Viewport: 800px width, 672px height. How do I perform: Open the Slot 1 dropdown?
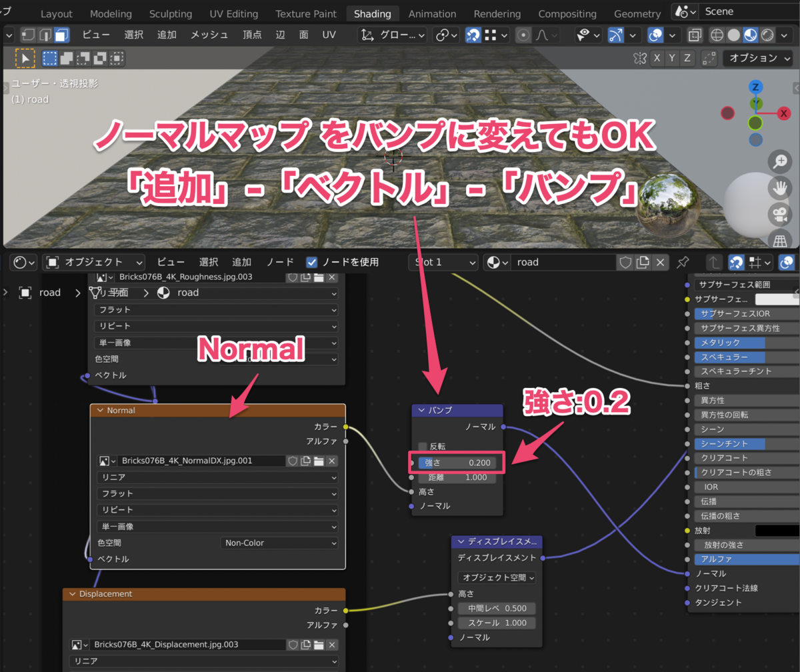443,262
